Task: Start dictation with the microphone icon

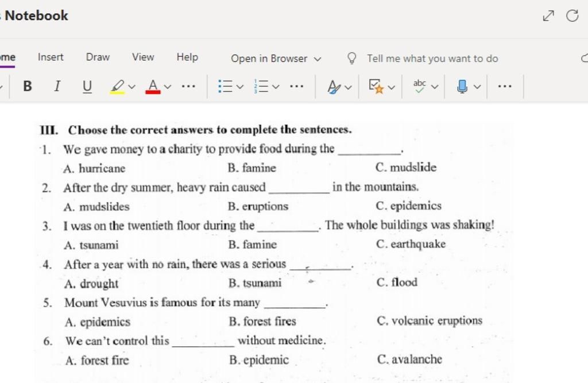Action: 462,86
